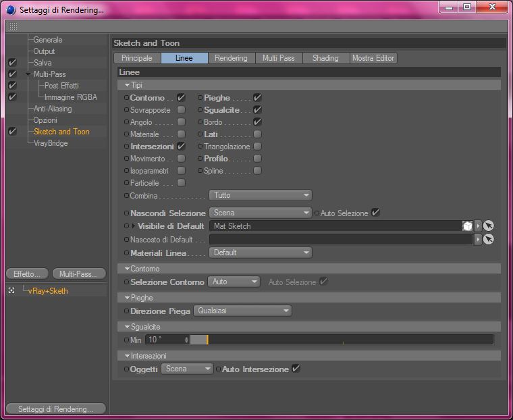Click animation dot beside Min angle
513x420 pixels.
pyautogui.click(x=127, y=340)
